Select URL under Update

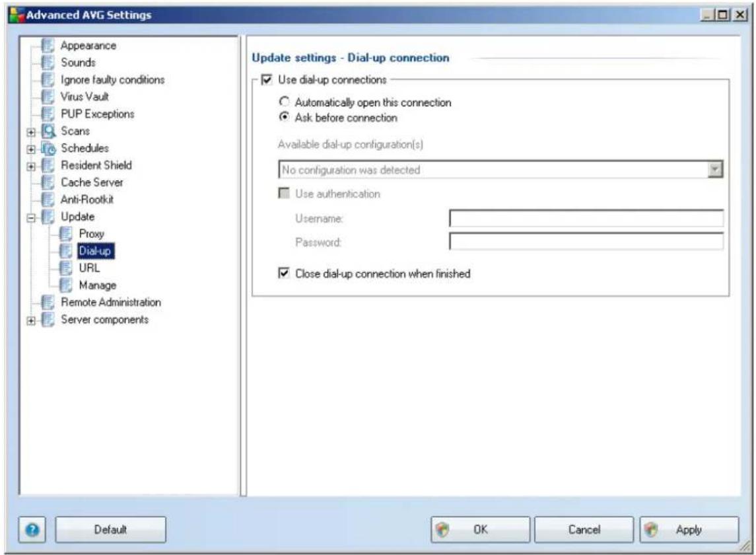[x=89, y=268]
